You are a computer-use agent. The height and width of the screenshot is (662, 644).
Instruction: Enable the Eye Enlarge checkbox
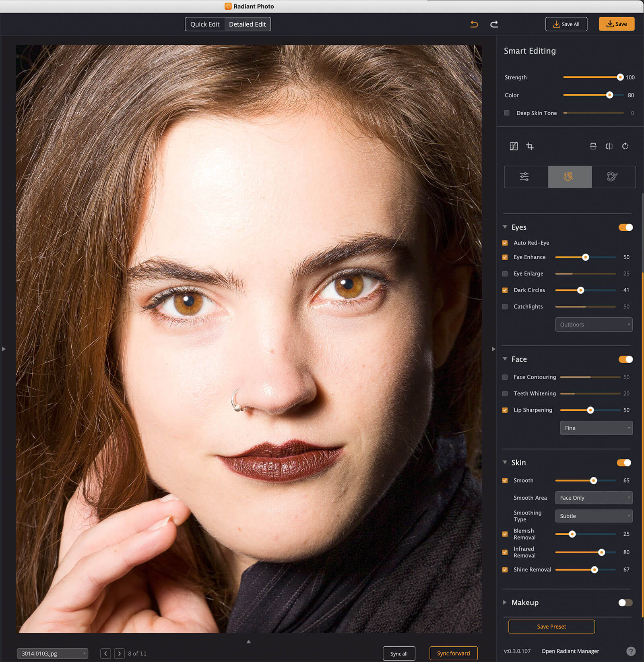tap(505, 274)
